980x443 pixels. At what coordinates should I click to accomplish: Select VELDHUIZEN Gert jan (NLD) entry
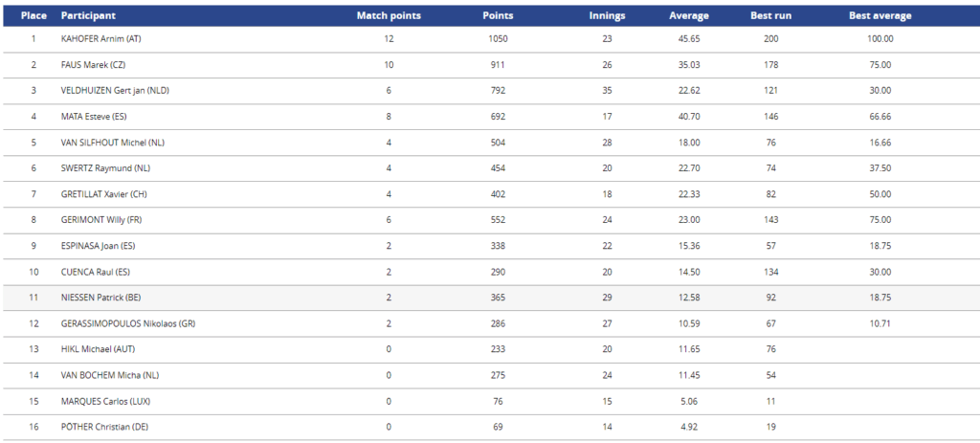coord(115,91)
